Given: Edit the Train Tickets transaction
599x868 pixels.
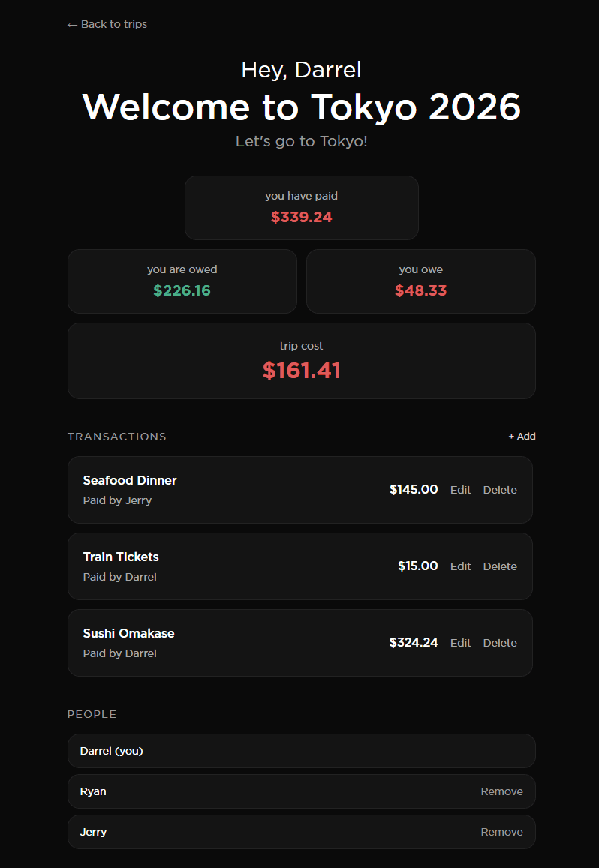Looking at the screenshot, I should pos(460,566).
